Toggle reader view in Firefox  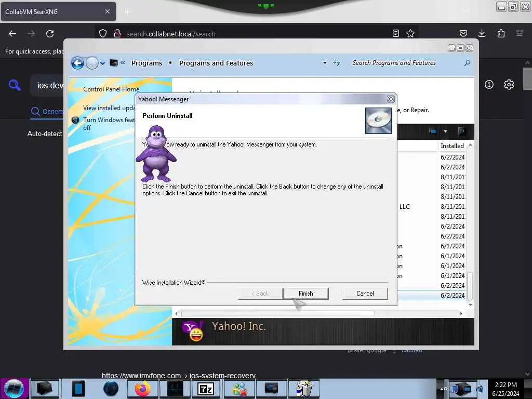tap(395, 33)
